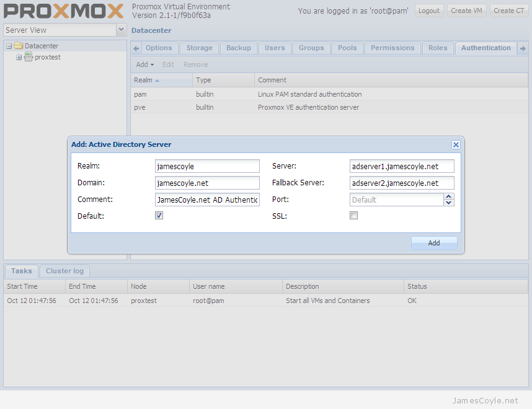Click the Create VM button
Image resolution: width=532 pixels, height=409 pixels.
[466, 11]
